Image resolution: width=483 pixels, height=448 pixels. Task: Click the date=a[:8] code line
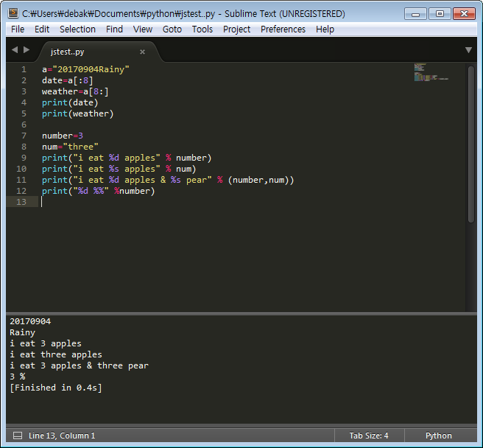coord(68,80)
